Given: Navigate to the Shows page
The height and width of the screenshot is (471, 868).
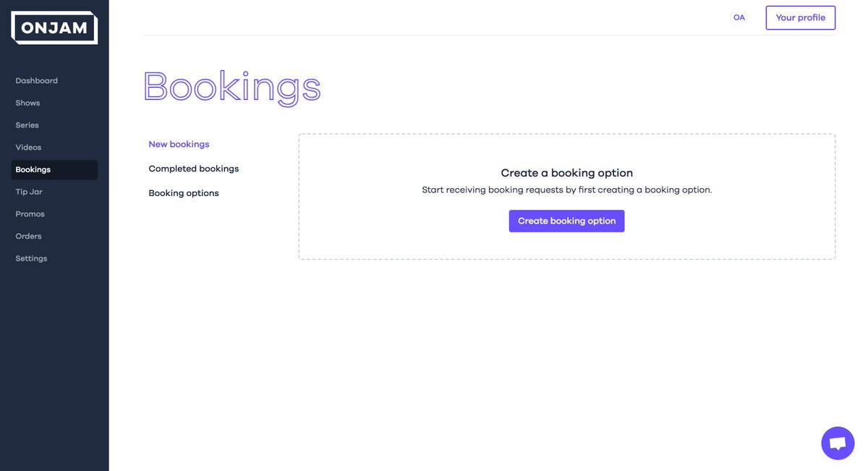Looking at the screenshot, I should pos(27,103).
